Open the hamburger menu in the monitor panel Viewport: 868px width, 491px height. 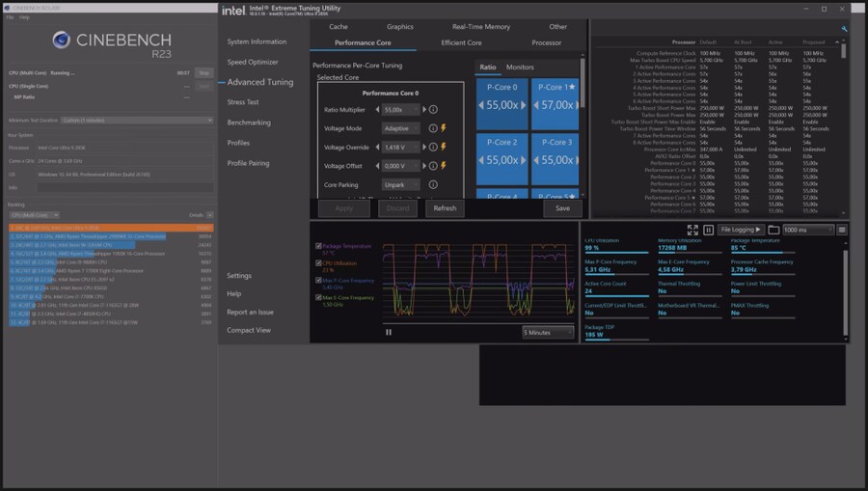(841, 230)
